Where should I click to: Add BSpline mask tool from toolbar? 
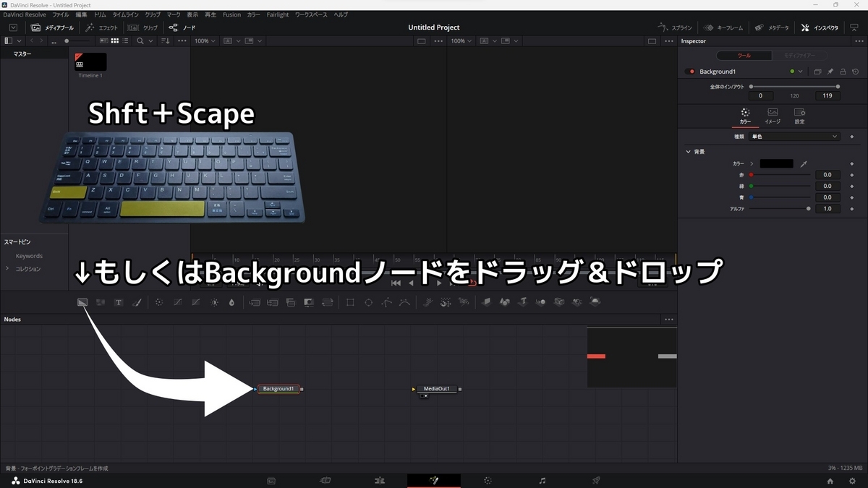point(404,302)
